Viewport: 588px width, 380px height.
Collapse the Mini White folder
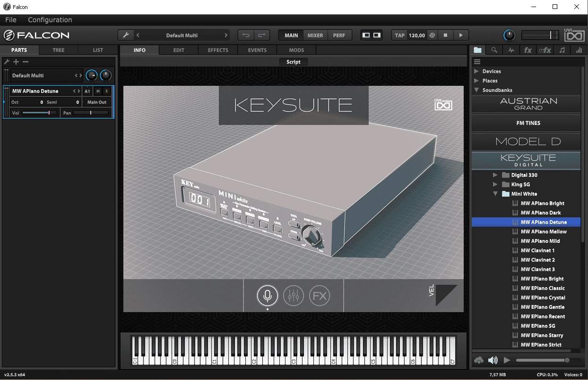click(x=495, y=194)
